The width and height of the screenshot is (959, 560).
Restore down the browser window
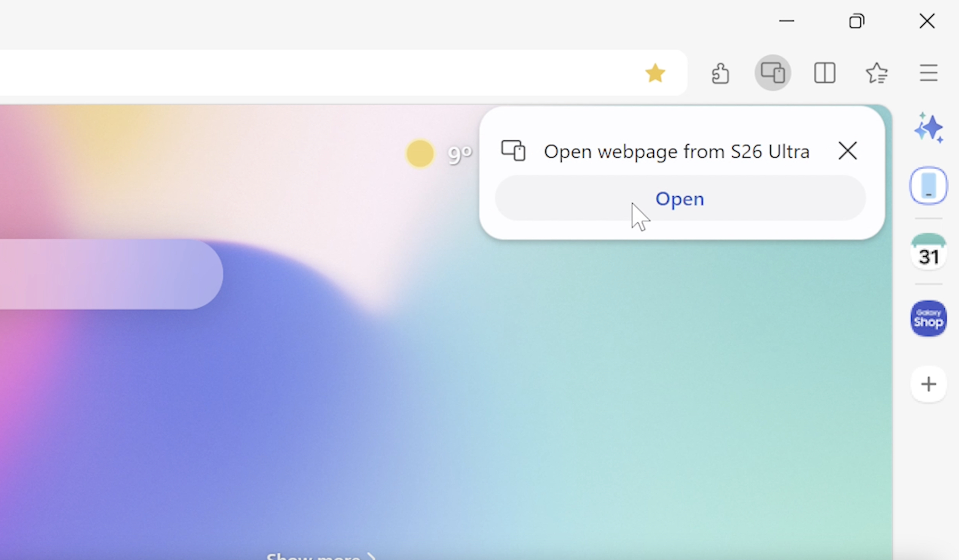(856, 21)
